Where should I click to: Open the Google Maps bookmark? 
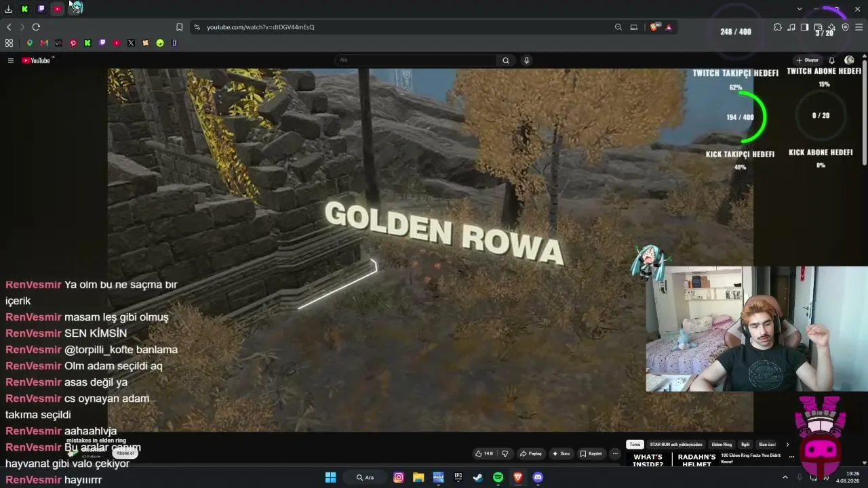(x=29, y=43)
